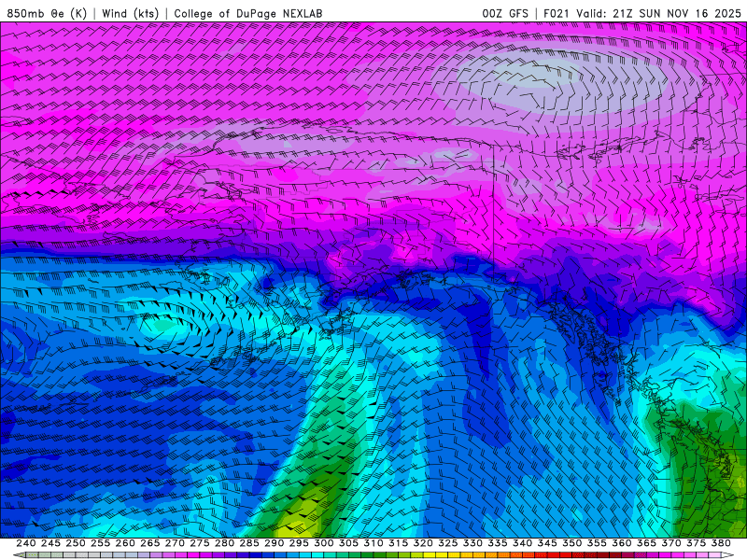Select the 355 value on the color scale
The image size is (747, 560).
pos(597,543)
